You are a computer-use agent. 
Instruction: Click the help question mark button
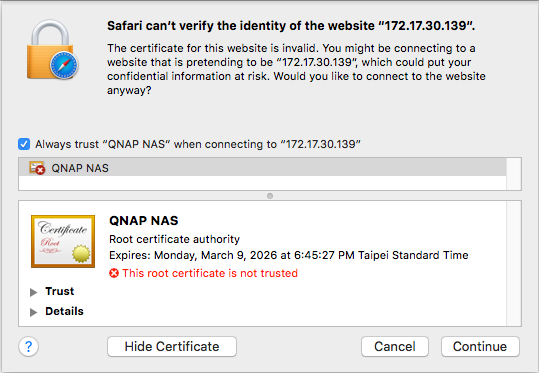point(29,346)
